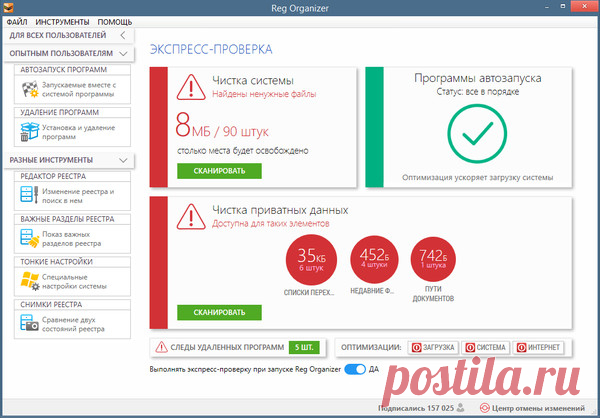
Task: Open Сравнение двух состояний реестра item
Action: click(72, 324)
